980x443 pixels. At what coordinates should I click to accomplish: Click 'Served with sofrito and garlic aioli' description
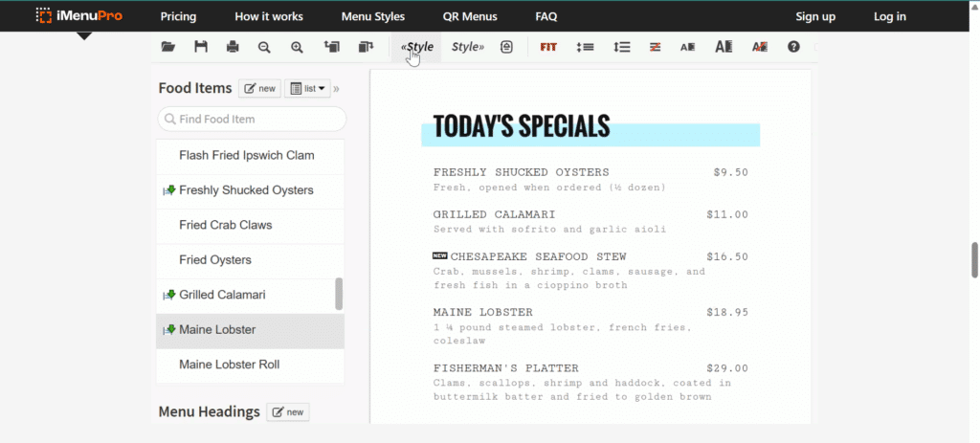550,230
